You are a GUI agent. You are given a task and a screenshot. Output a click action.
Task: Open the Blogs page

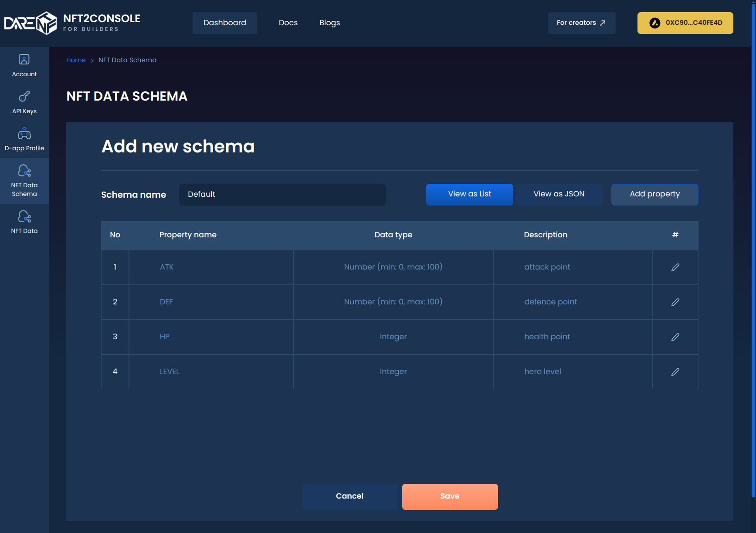329,23
